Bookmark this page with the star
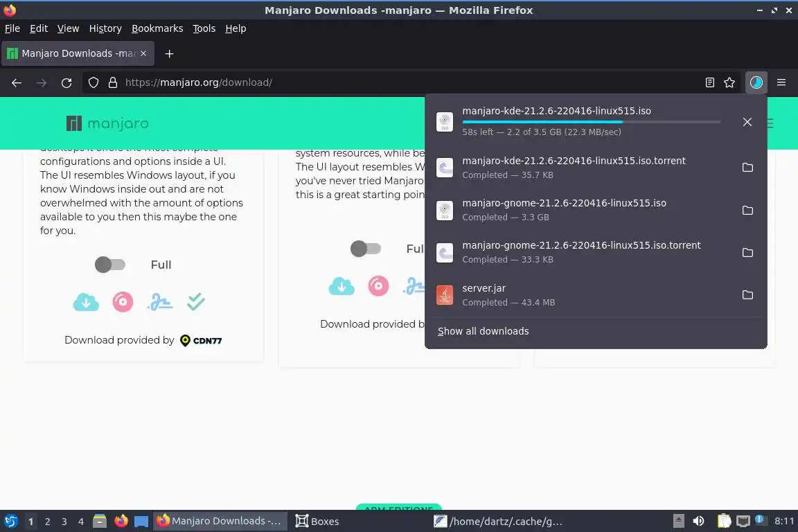The height and width of the screenshot is (532, 798). [x=729, y=82]
